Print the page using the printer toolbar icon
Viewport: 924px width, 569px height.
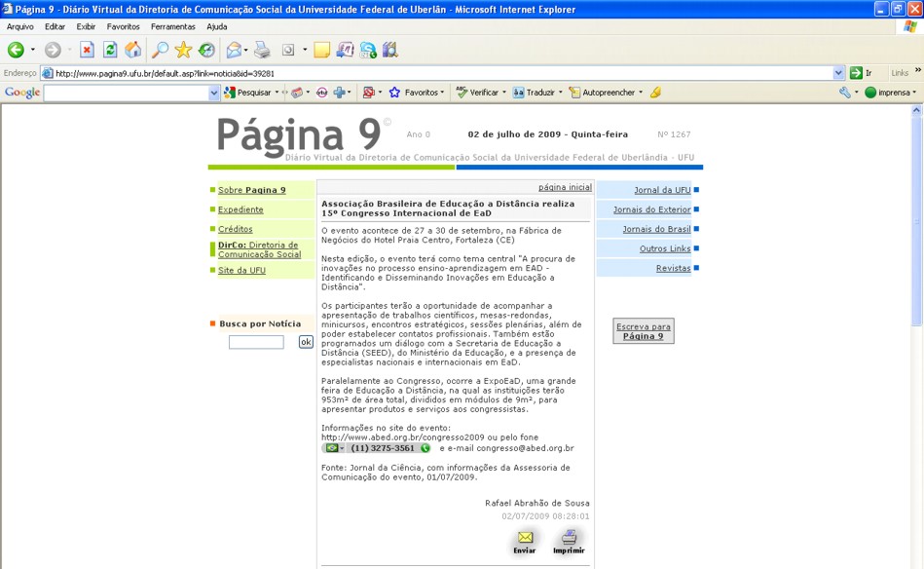262,50
